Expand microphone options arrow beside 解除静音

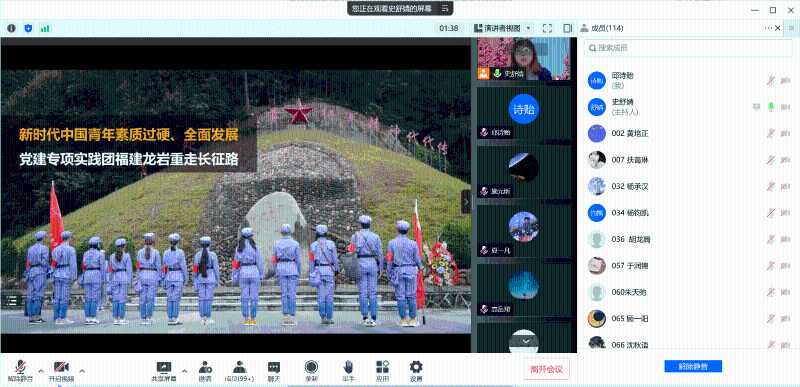[x=41, y=371]
